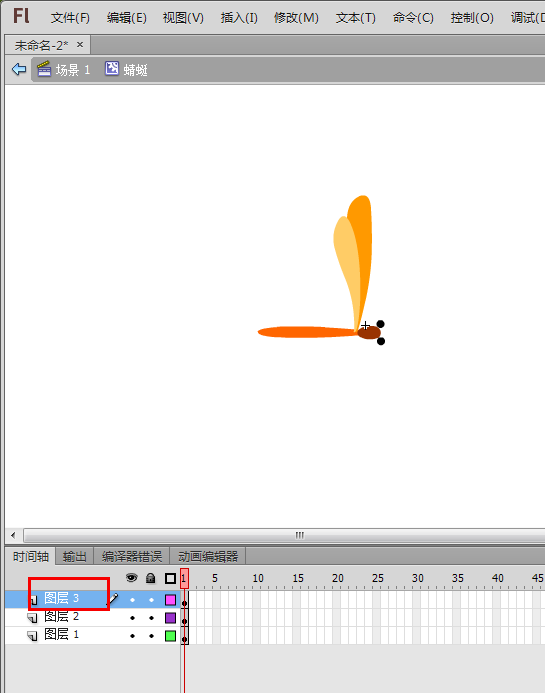Open the 修改(M) menu

[296, 18]
